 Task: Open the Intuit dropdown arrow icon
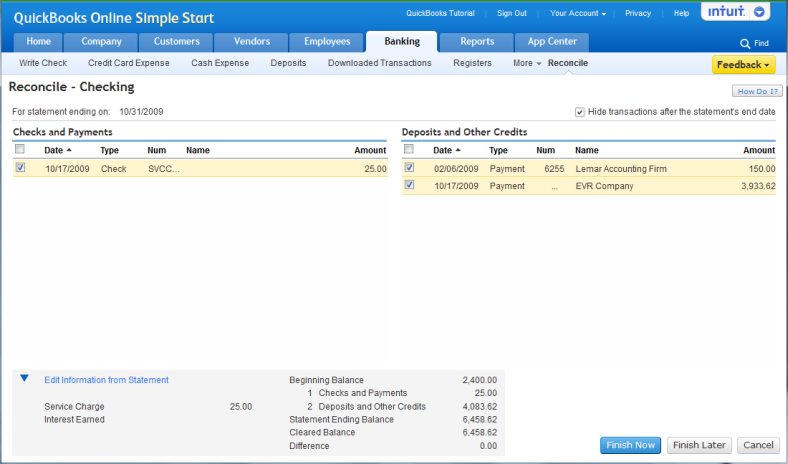coord(759,12)
